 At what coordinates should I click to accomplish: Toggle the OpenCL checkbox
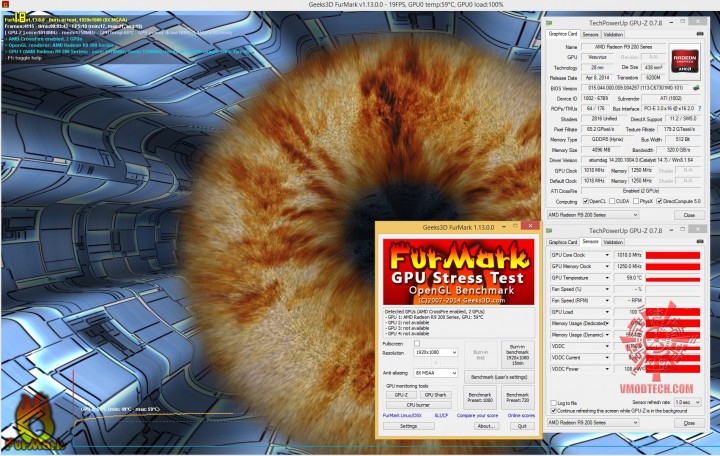[585, 201]
